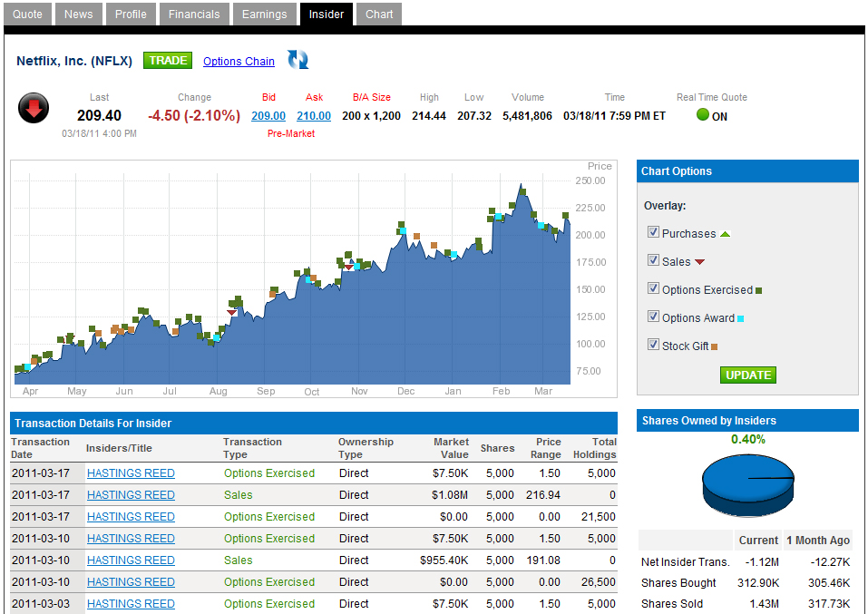
Task: Click the Feb label on chart axis
Action: click(x=501, y=391)
